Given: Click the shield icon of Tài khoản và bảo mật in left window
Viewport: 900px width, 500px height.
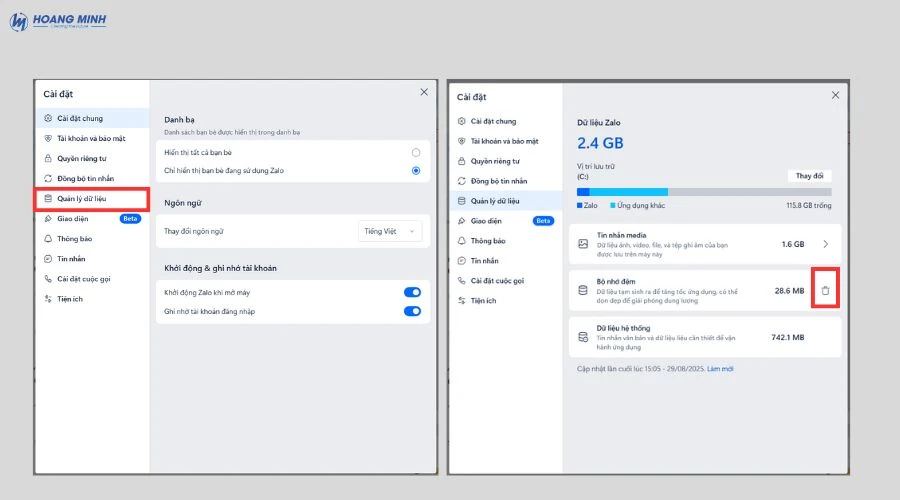Looking at the screenshot, I should tap(48, 138).
